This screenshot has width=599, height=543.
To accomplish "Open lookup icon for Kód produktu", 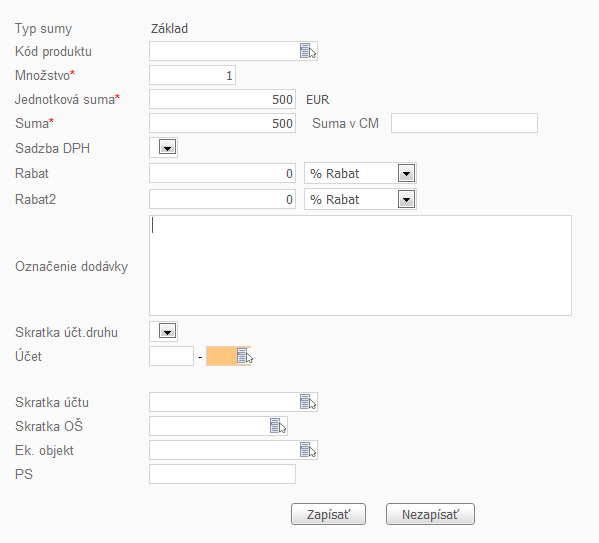I will (x=308, y=51).
